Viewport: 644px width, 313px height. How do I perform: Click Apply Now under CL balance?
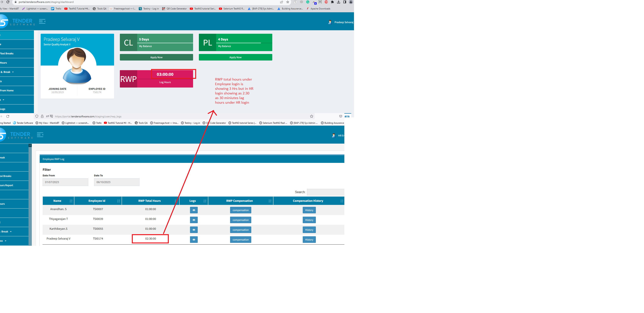pyautogui.click(x=156, y=57)
